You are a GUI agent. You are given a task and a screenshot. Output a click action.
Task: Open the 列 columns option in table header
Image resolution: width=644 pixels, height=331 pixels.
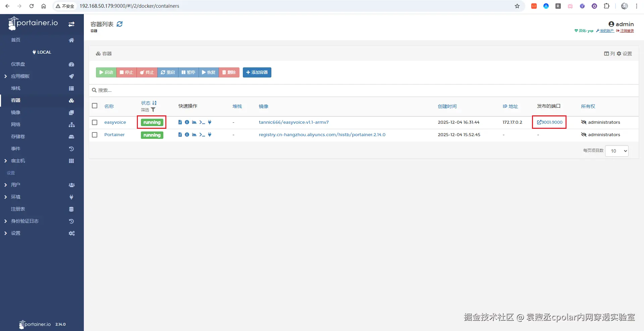(x=609, y=54)
